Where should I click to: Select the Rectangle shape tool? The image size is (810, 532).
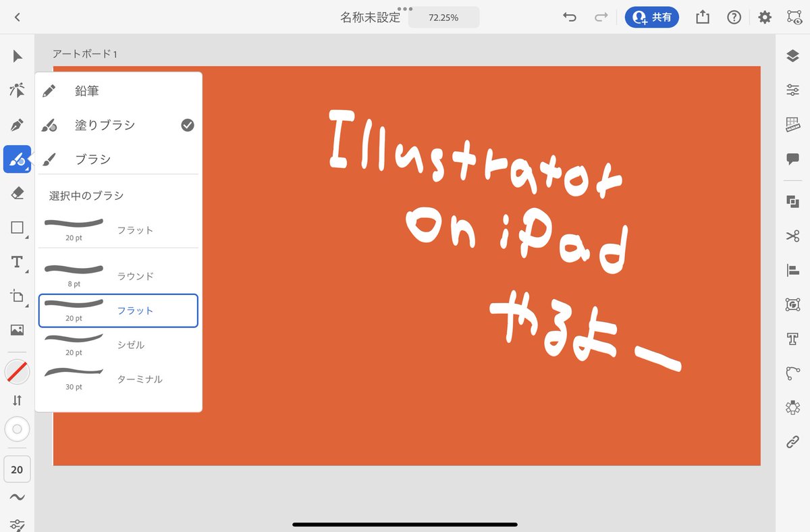(18, 228)
